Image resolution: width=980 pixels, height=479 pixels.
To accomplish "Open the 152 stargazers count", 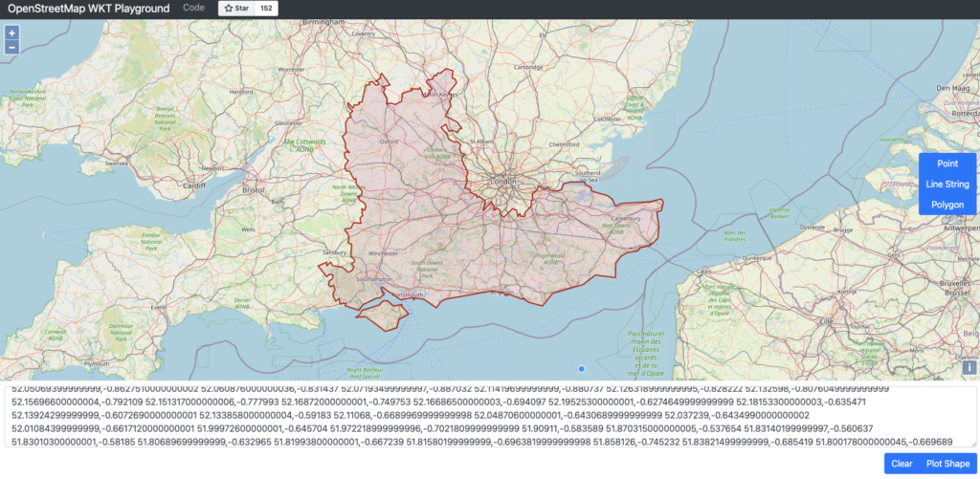I will tap(266, 9).
